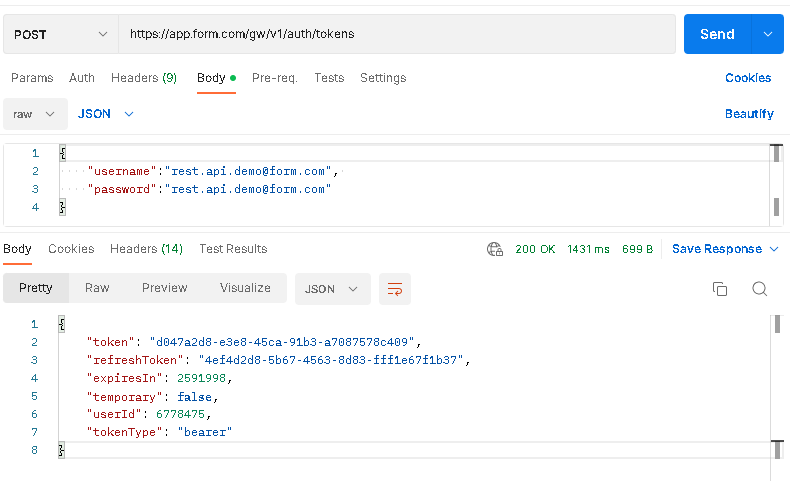Switch to the Params tab
The image size is (790, 481).
coord(31,78)
